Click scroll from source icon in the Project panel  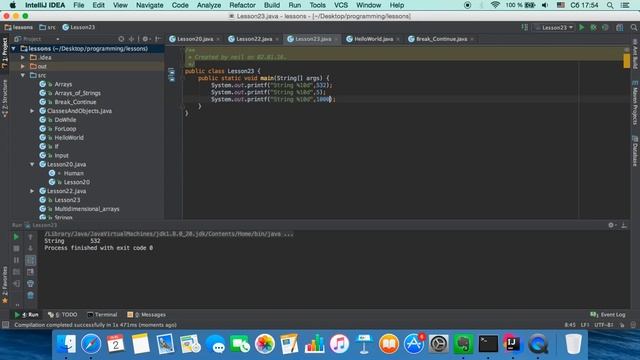pos(121,39)
